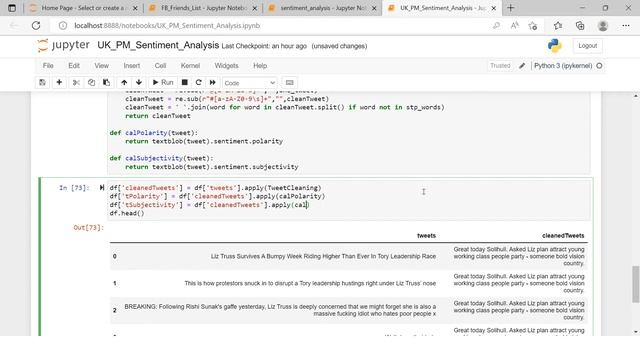
Task: Close the FB_Friends_List browser tab
Action: (255, 8)
